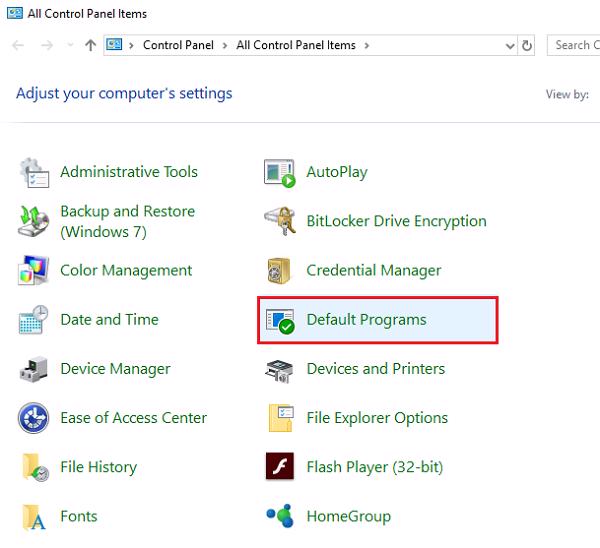Open the Fonts link

coord(79,516)
